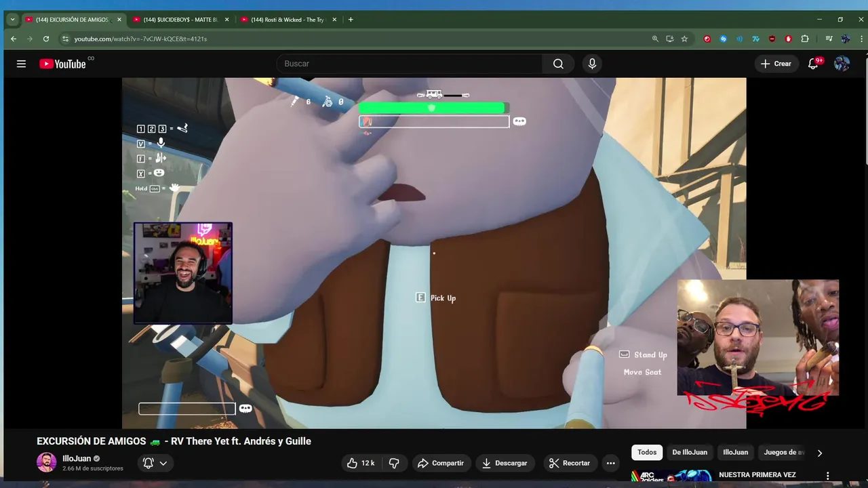The image size is (868, 488).
Task: Select the De IlloJuan filter chip
Action: pos(690,453)
